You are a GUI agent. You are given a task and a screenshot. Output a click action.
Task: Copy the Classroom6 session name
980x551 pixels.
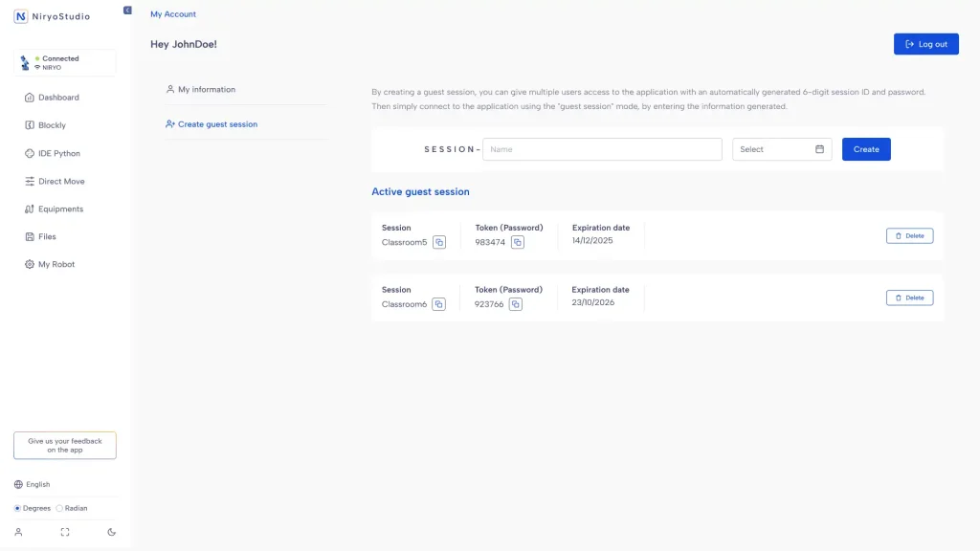(x=439, y=304)
